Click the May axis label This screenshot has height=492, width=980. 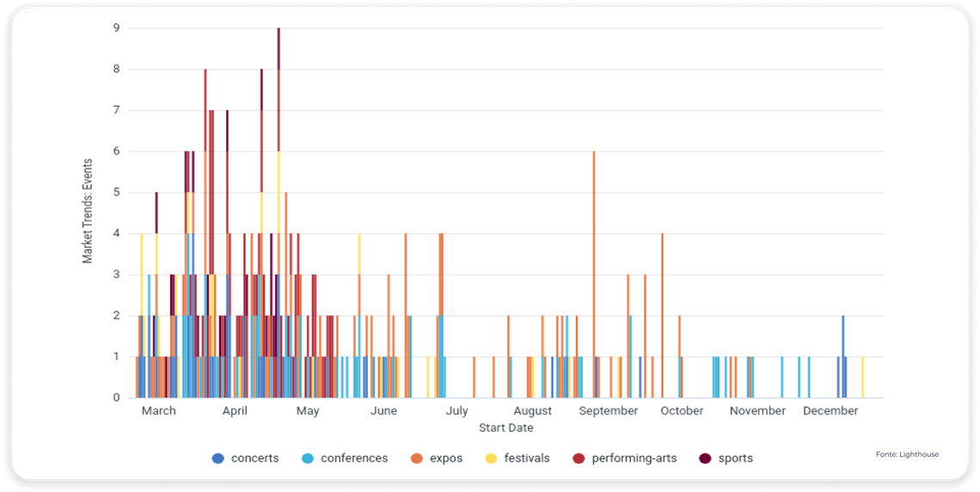pos(308,411)
